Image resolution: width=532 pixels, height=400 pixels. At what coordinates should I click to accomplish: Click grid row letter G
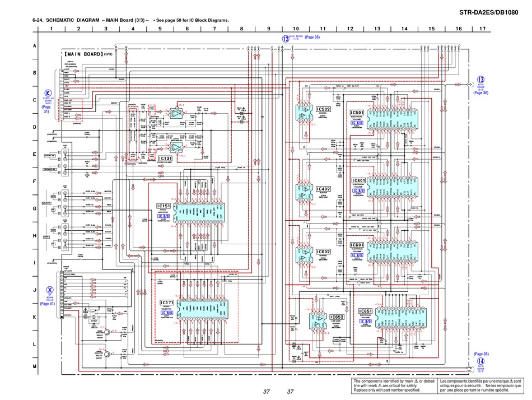34,208
